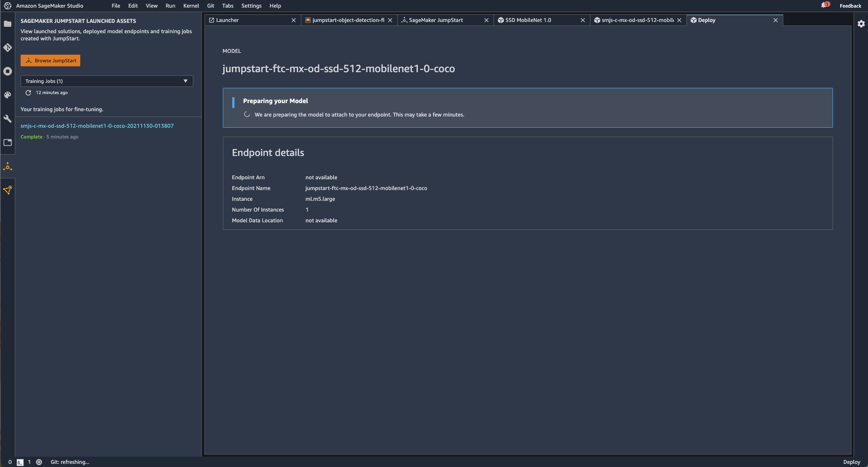Click the Number Of Instances label
This screenshot has width=868, height=467.
258,210
